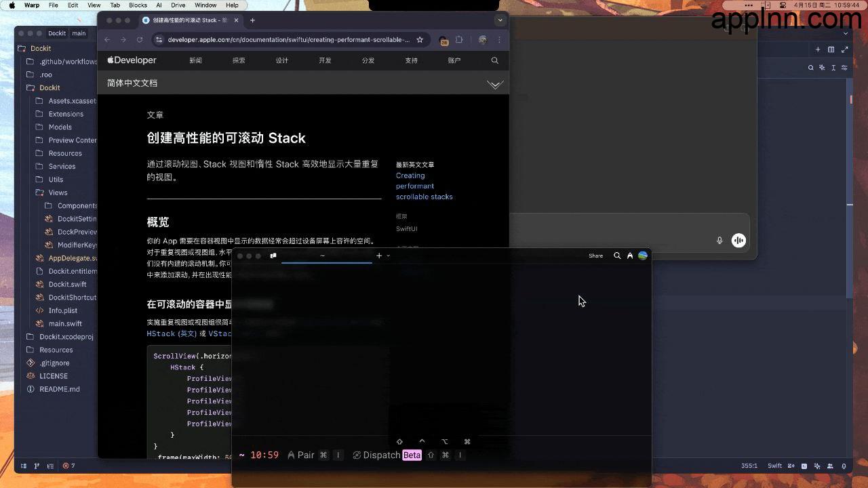Open the Info.plist file
The image size is (868, 488).
point(63,310)
